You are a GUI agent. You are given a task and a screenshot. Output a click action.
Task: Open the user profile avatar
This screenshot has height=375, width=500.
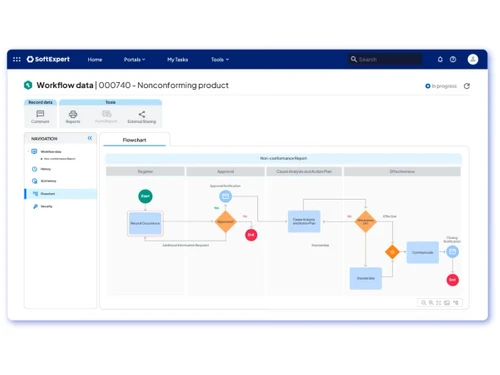(473, 59)
